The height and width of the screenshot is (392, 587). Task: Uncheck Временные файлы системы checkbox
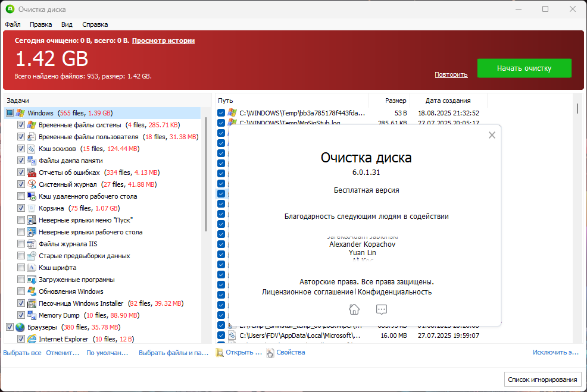click(x=21, y=125)
